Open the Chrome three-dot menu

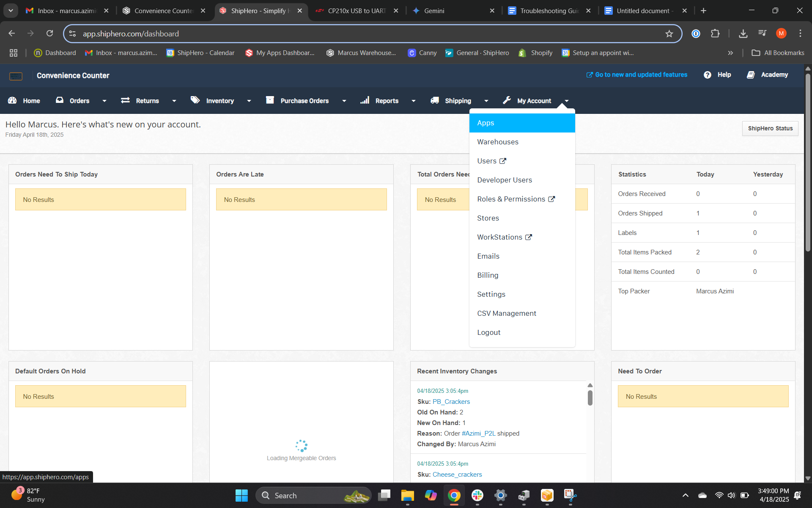coord(800,33)
